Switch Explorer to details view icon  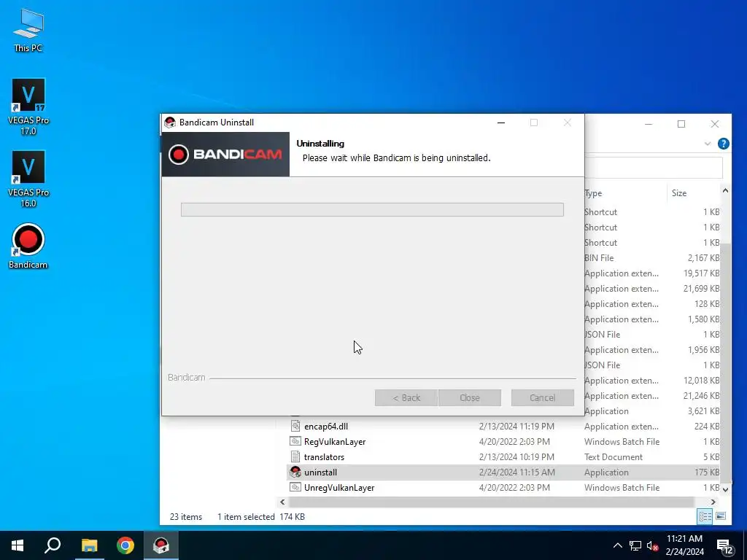pyautogui.click(x=705, y=516)
